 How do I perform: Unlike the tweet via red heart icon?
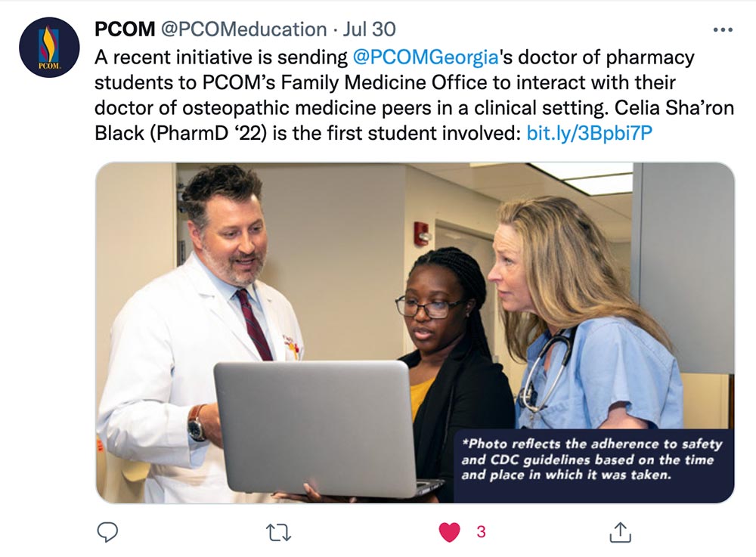(449, 532)
